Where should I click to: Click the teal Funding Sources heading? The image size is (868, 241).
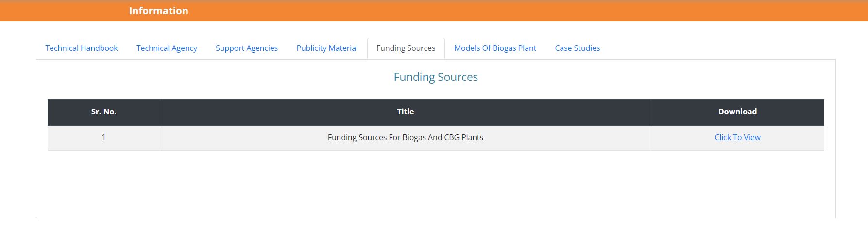(x=436, y=77)
